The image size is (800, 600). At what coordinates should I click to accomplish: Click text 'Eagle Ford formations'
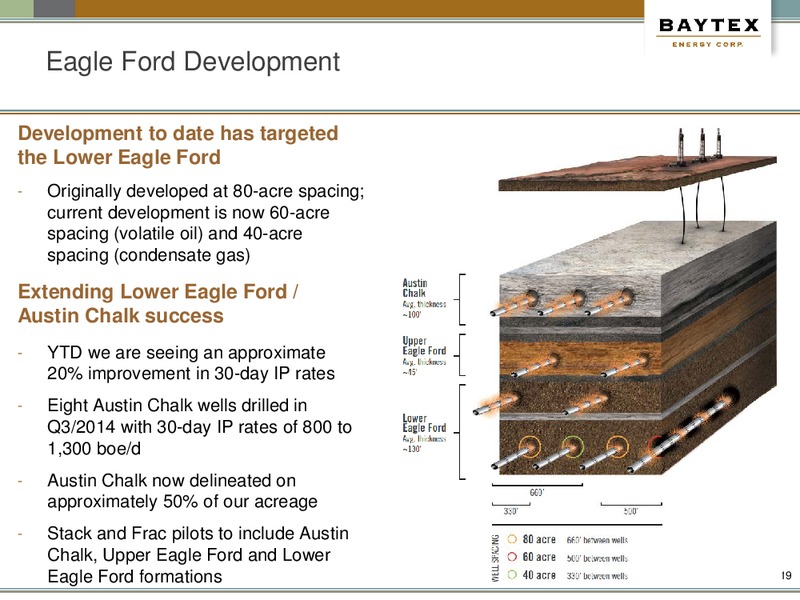pos(135,577)
